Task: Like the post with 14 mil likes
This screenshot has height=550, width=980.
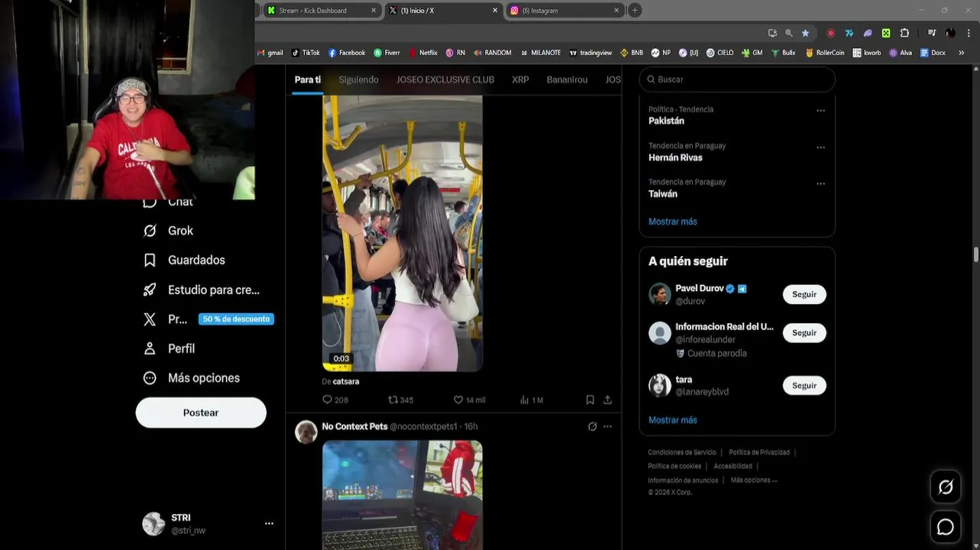Action: pos(469,400)
